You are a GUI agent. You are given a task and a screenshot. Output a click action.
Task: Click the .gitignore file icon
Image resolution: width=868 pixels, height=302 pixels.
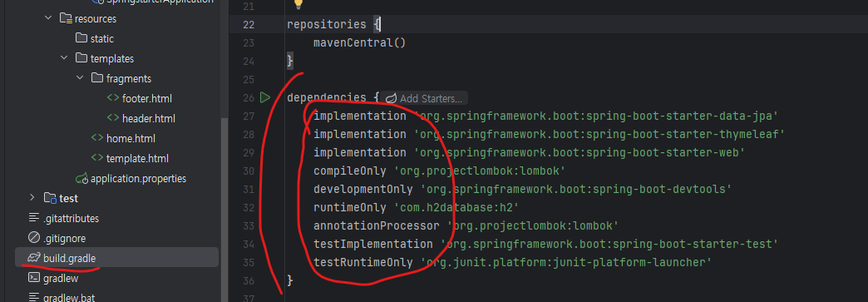point(34,238)
